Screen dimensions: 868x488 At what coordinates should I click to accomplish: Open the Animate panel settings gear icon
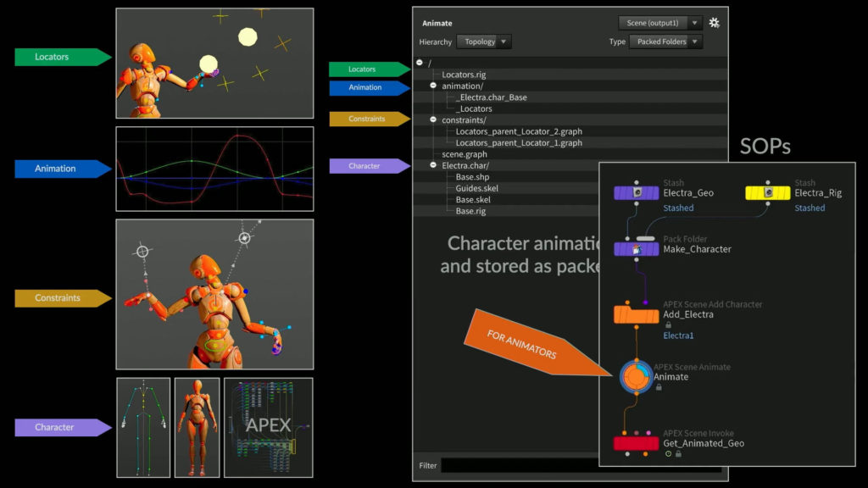(x=714, y=23)
